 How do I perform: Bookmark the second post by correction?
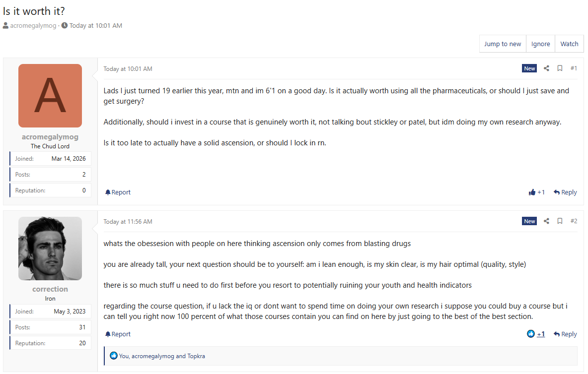[x=560, y=221]
